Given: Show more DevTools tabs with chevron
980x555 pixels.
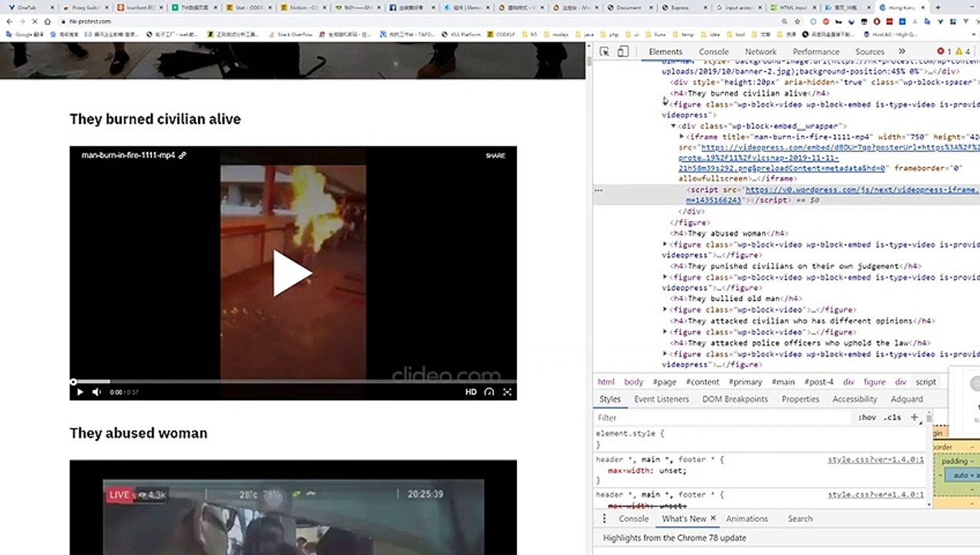Looking at the screenshot, I should click(902, 52).
